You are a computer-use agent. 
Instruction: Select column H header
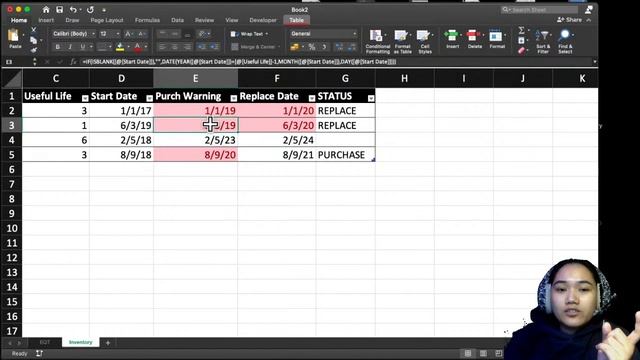tap(404, 78)
